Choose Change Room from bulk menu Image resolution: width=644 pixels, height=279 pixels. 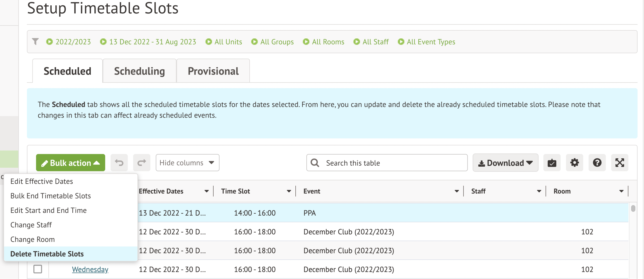[x=33, y=239]
